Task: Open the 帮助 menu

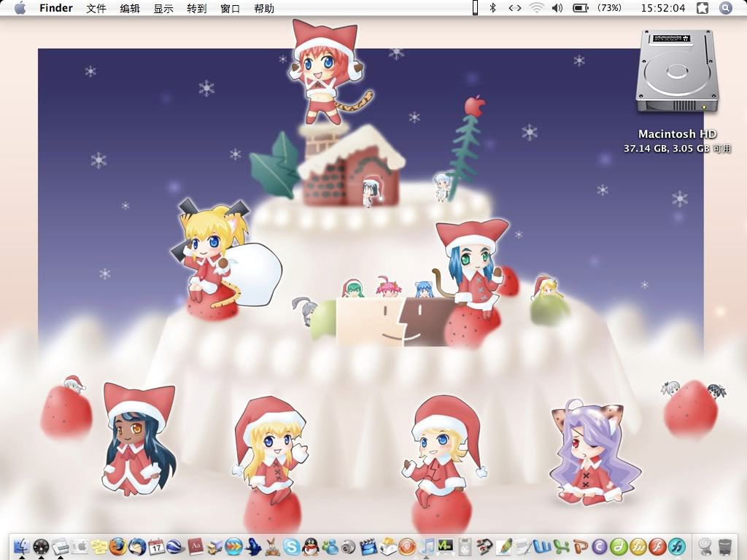Action: pyautogui.click(x=264, y=8)
